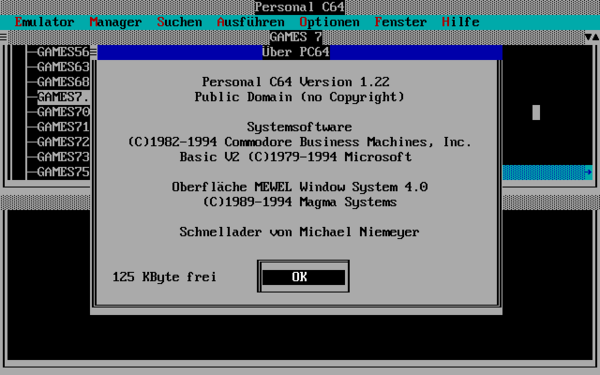600x375 pixels.
Task: Select the GAMES72 folder in tree
Action: pos(63,142)
